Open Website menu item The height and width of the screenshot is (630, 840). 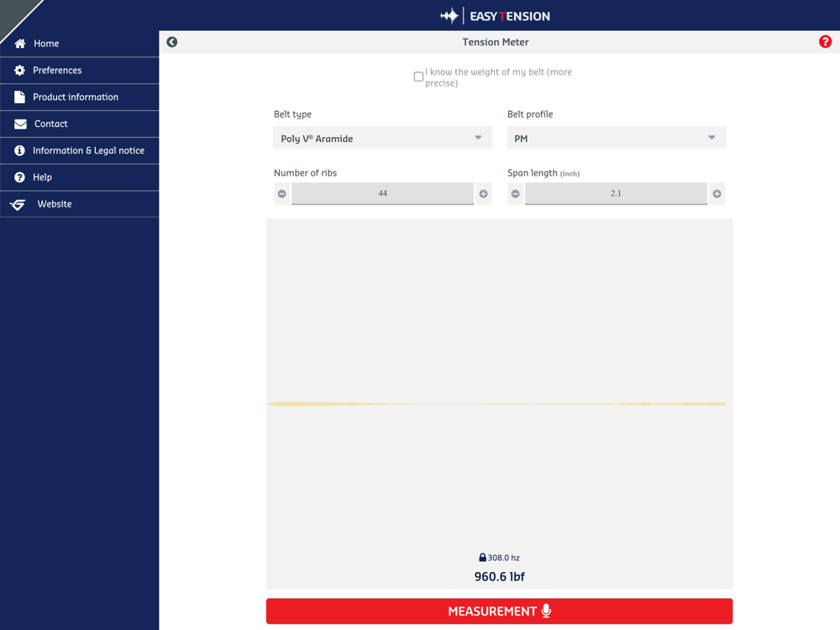click(x=79, y=204)
